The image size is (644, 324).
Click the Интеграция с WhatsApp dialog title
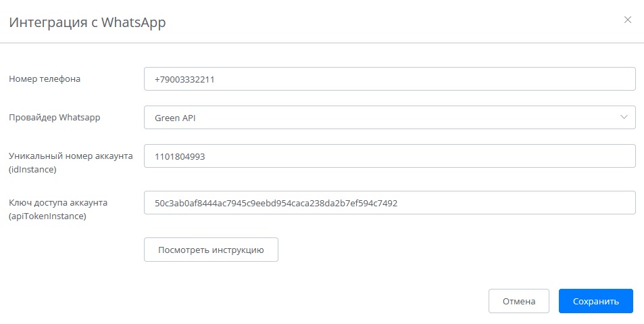point(87,22)
